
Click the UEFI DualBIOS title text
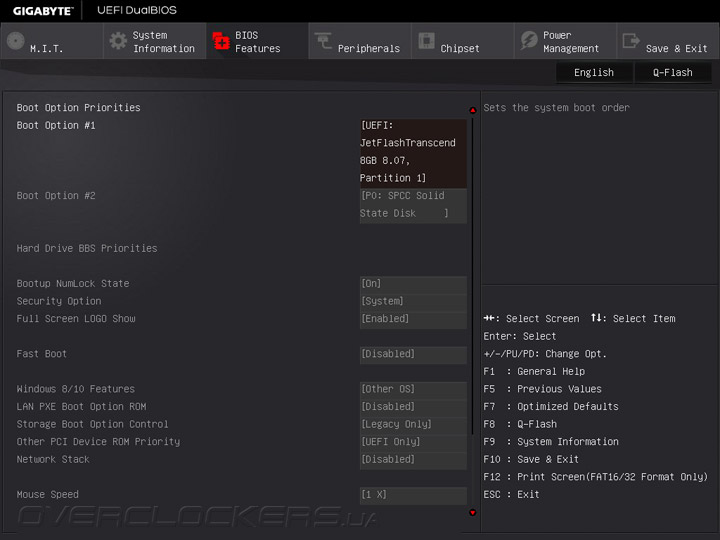pyautogui.click(x=137, y=10)
